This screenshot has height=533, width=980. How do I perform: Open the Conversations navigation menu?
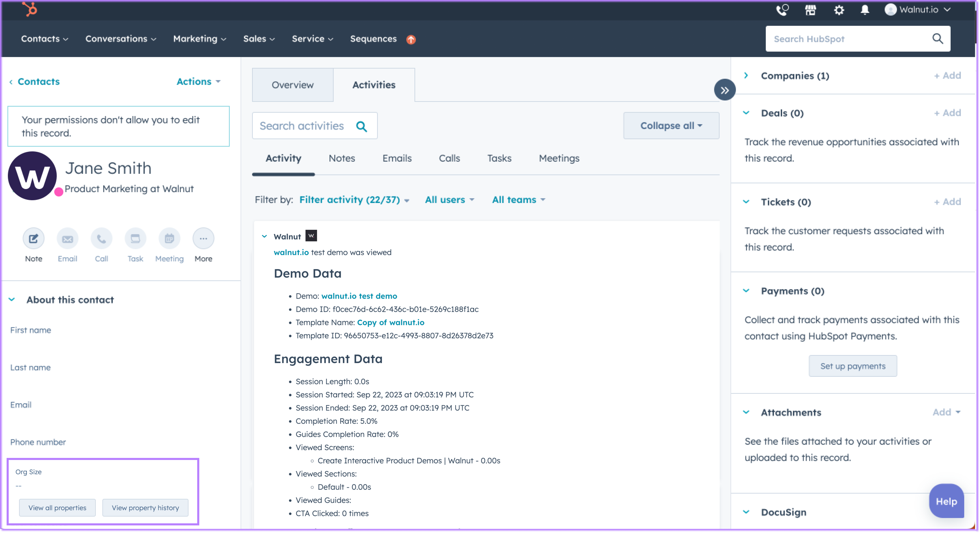(x=121, y=39)
